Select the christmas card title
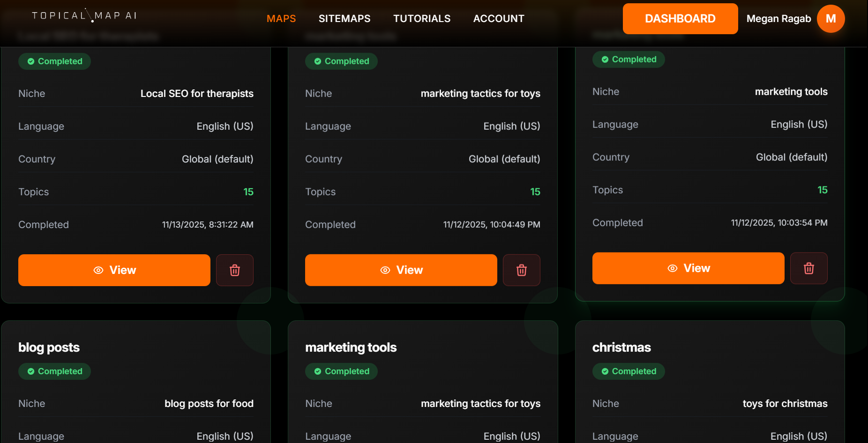Viewport: 868px width, 443px height. click(x=621, y=347)
